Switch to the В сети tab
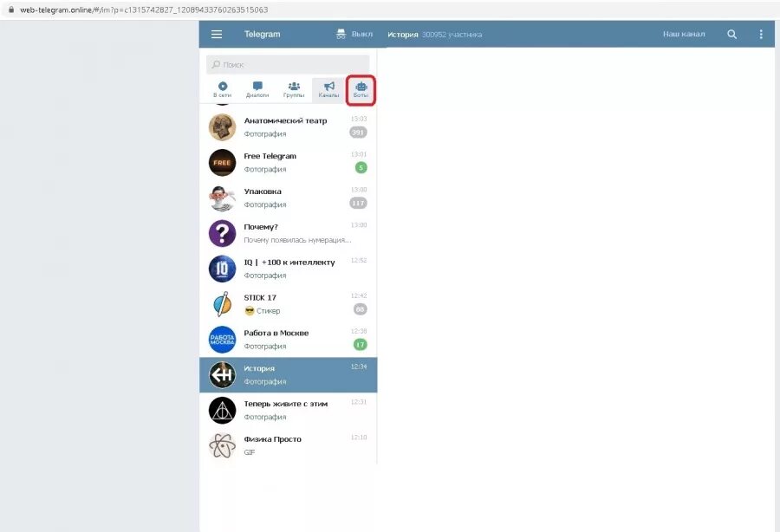Screen dimensions: 780x532 223,89
